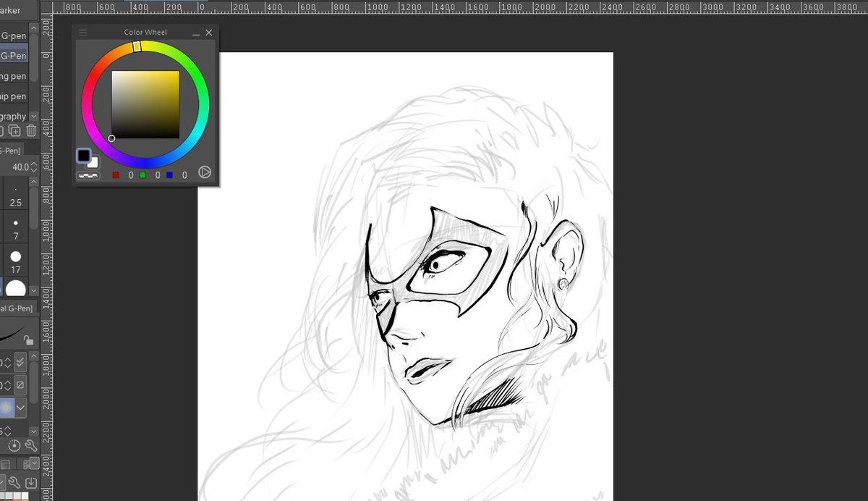Select the green G channel square
The height and width of the screenshot is (501, 868).
coord(142,175)
